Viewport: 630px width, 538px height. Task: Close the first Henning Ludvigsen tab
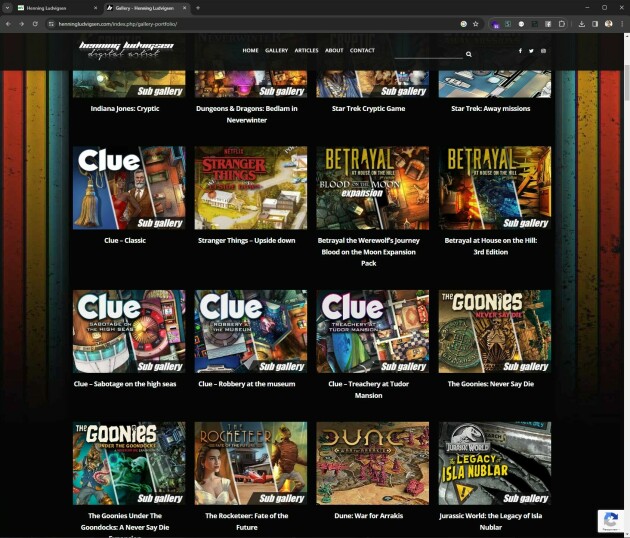[x=95, y=8]
